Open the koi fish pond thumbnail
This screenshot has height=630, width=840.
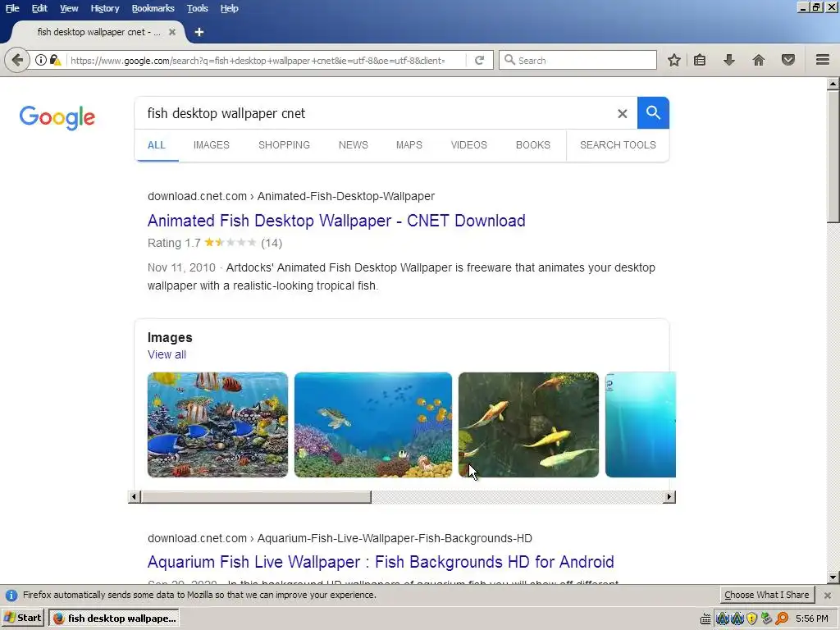(x=528, y=425)
